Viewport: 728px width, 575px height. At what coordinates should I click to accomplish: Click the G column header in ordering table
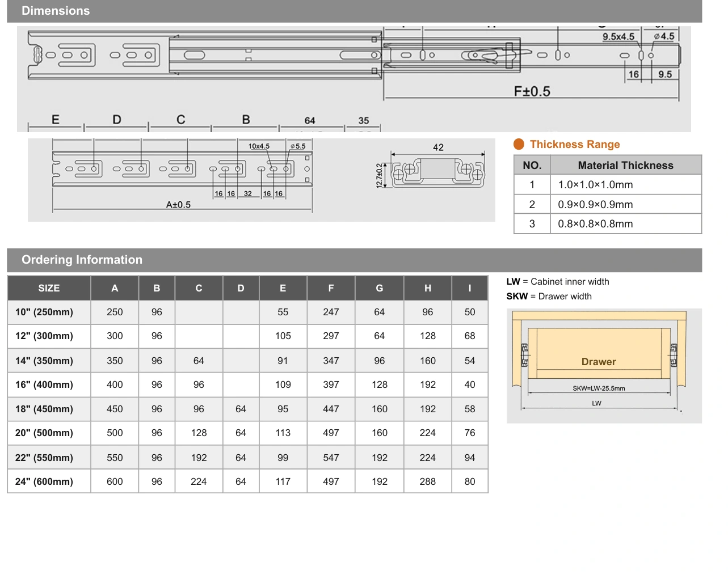380,288
